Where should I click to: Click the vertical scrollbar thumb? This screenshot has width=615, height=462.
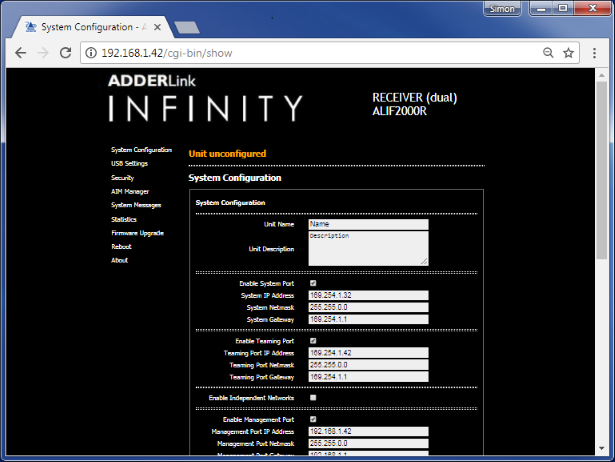point(602,170)
